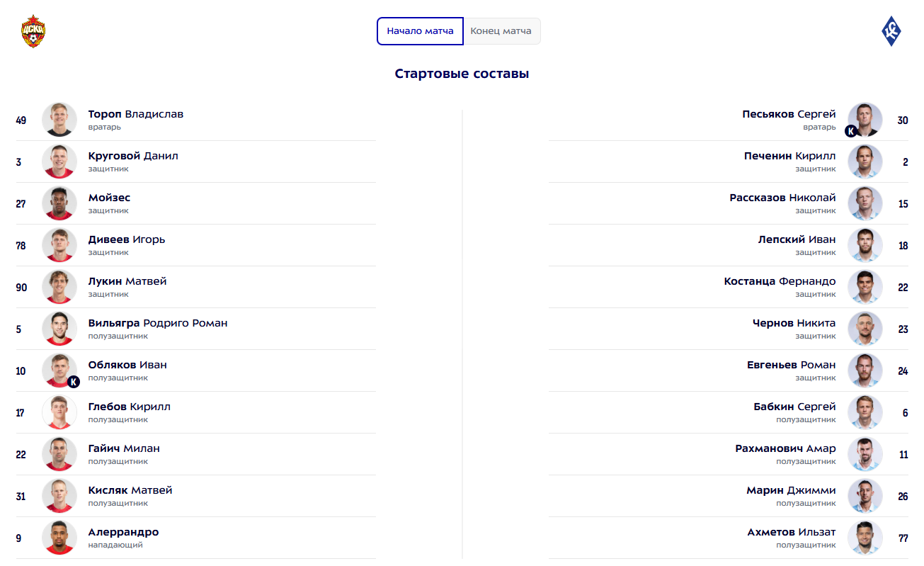This screenshot has height=566, width=924.
Task: Switch to the Начало матча tab
Action: click(420, 31)
